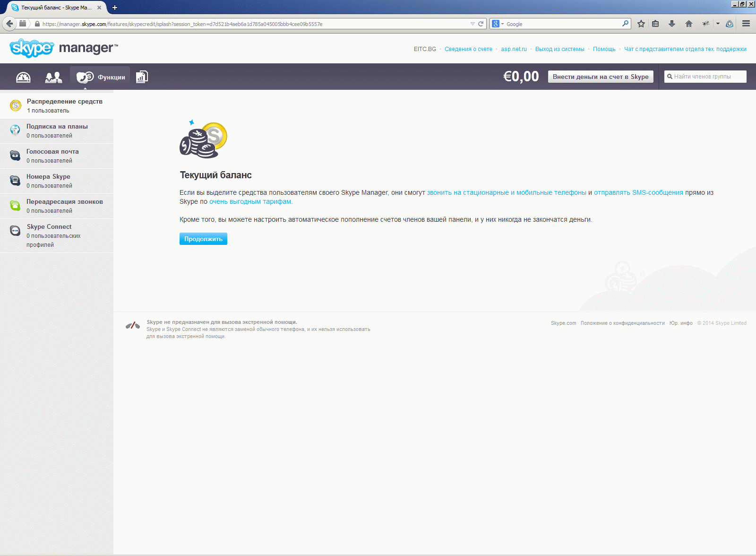
Task: Open Подписка на планы in the sidebar
Action: 57,131
